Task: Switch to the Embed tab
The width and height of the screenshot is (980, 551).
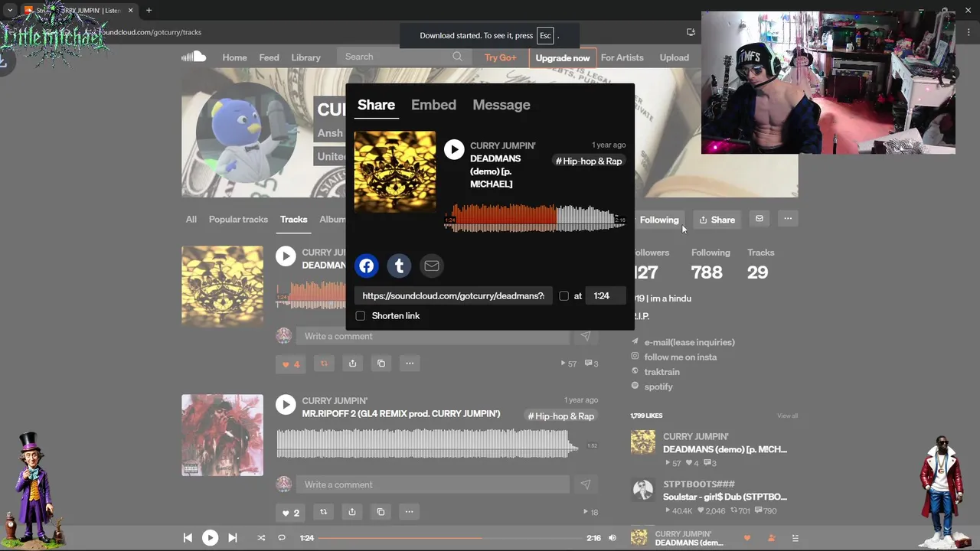Action: (433, 105)
